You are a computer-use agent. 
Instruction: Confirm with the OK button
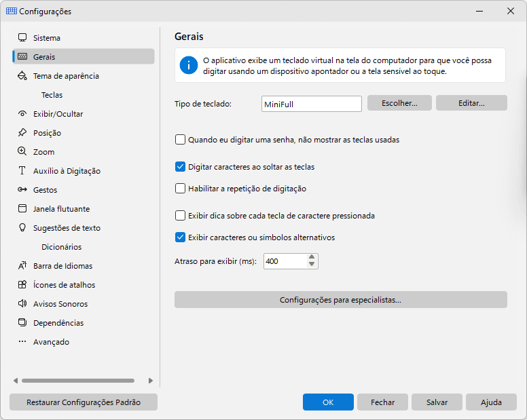coord(328,402)
